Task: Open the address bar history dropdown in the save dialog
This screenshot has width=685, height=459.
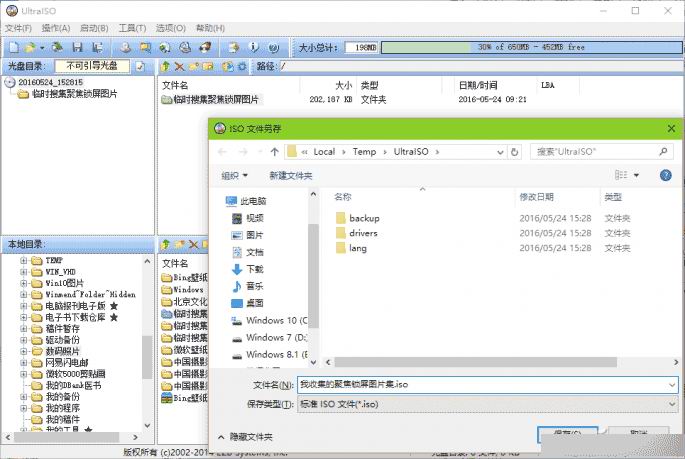Action: point(500,152)
